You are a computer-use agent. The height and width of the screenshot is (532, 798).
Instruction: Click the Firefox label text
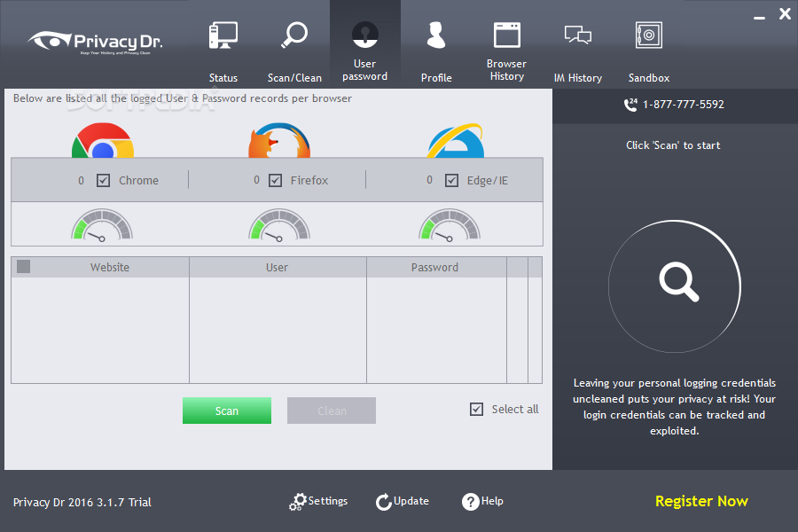click(309, 180)
